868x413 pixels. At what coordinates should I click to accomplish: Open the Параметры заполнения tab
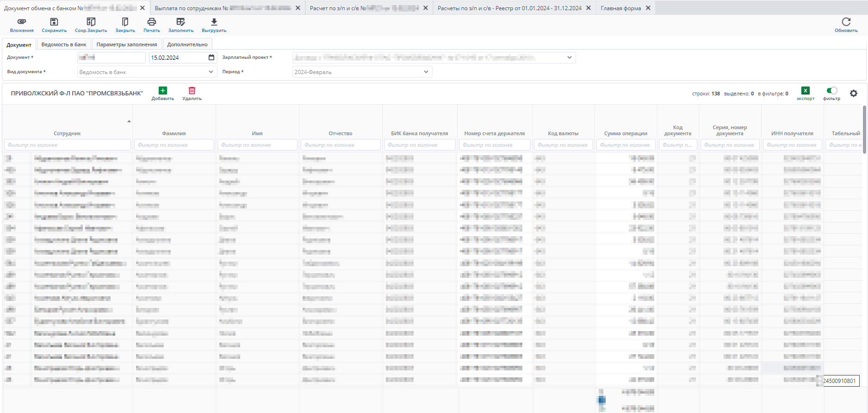127,44
